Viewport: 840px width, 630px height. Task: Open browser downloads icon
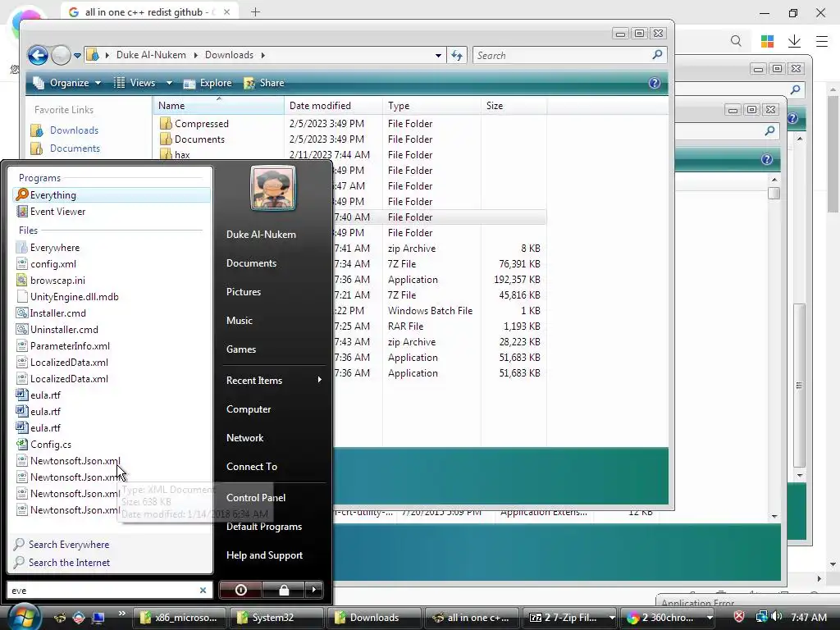tap(794, 41)
